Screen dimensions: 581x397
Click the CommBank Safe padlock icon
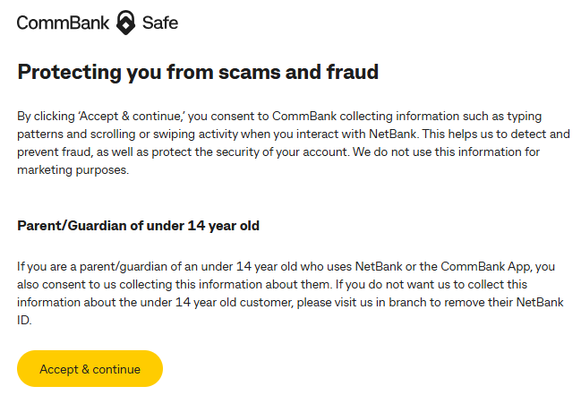pos(126,23)
